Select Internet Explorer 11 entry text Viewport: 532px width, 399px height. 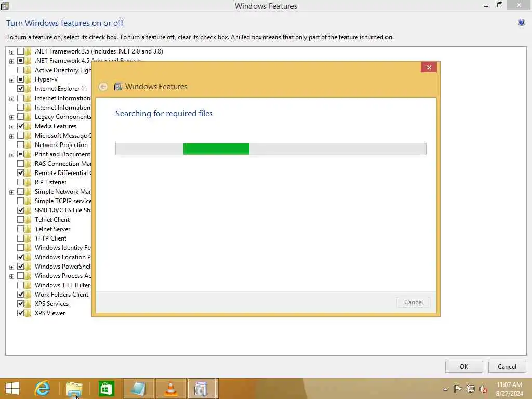click(x=61, y=88)
